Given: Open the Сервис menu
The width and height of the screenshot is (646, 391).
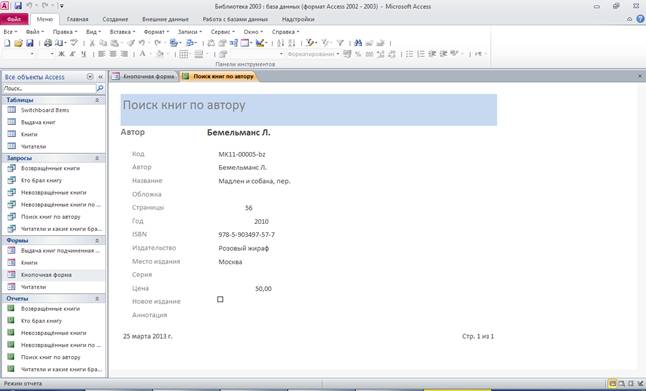Looking at the screenshot, I should [x=222, y=32].
